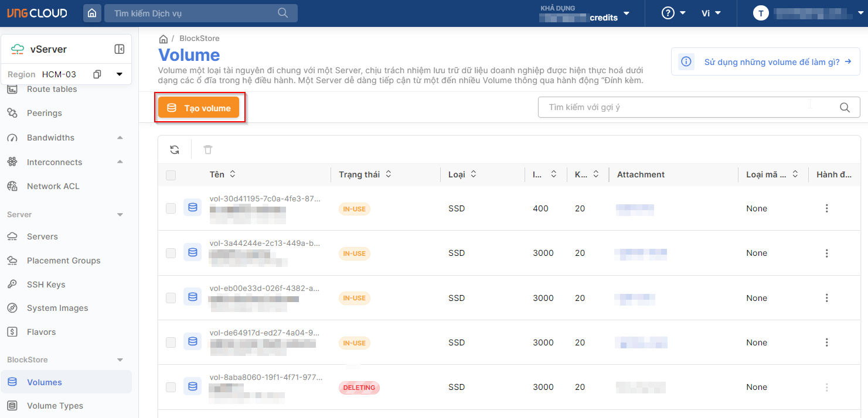This screenshot has width=868, height=418.
Task: Click the Tạo volume button
Action: click(x=199, y=108)
